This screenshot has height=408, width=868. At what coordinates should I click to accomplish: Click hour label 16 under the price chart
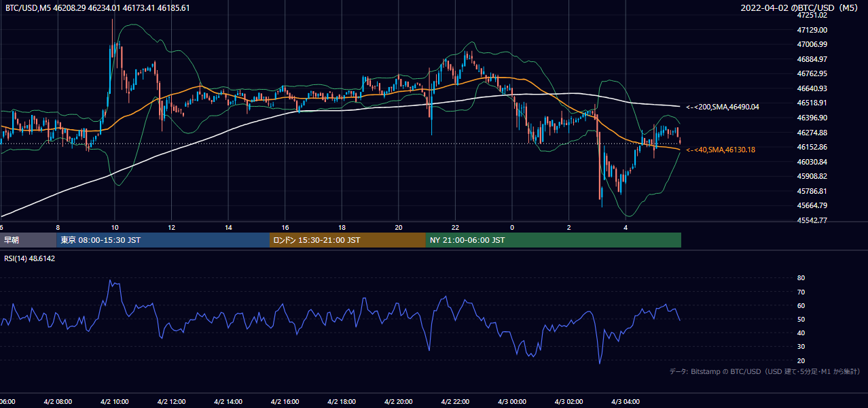tap(285, 227)
